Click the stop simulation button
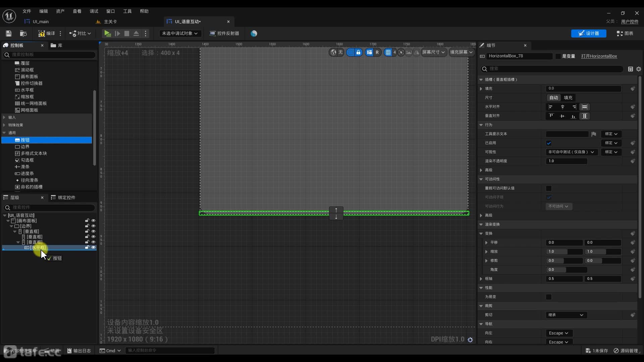The image size is (644, 362). (x=127, y=33)
